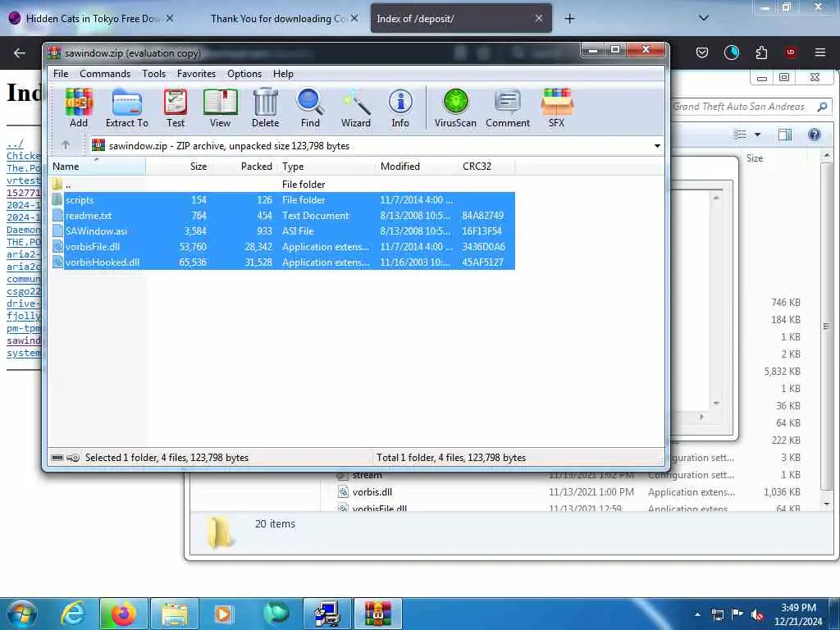Expand the archive path dropdown arrow
The width and height of the screenshot is (840, 630).
[657, 146]
